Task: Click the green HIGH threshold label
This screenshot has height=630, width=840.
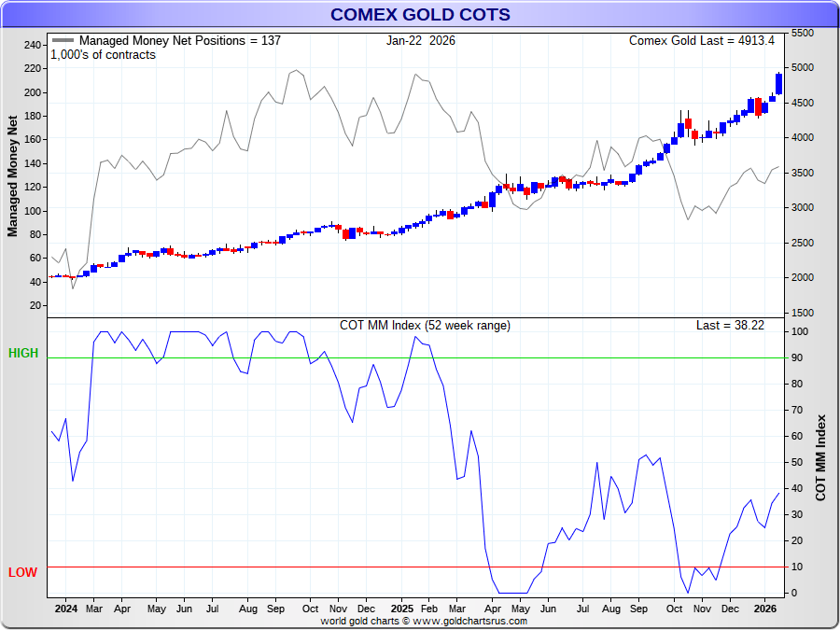Action: tap(23, 353)
